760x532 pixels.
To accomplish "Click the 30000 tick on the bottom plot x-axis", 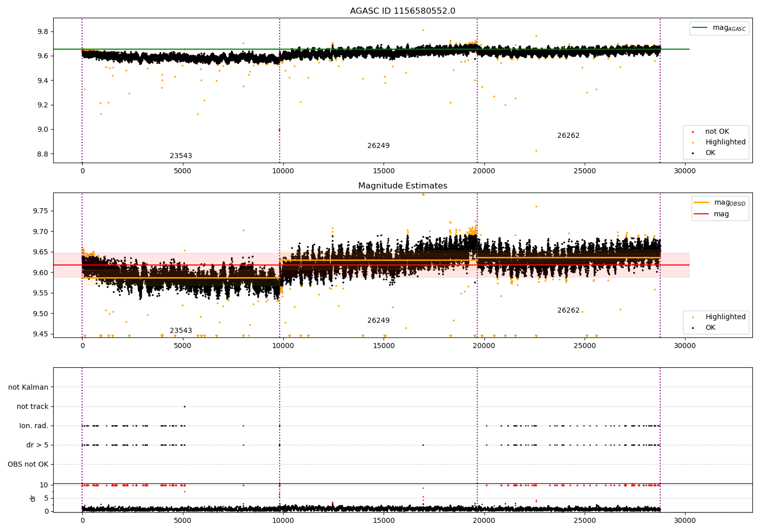I will click(x=685, y=520).
